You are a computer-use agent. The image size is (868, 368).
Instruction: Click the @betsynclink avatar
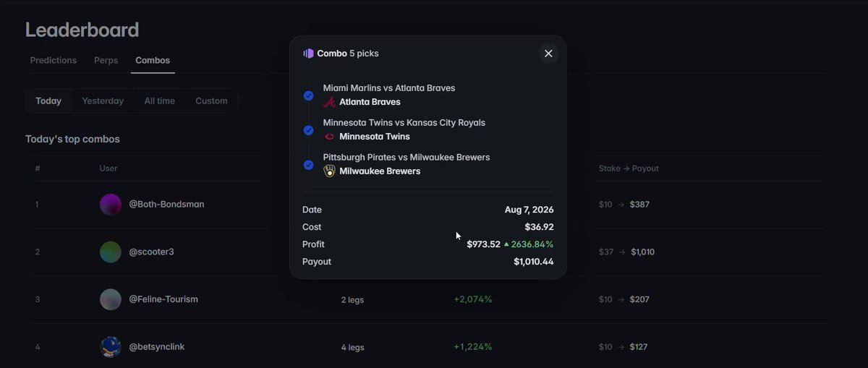(111, 347)
